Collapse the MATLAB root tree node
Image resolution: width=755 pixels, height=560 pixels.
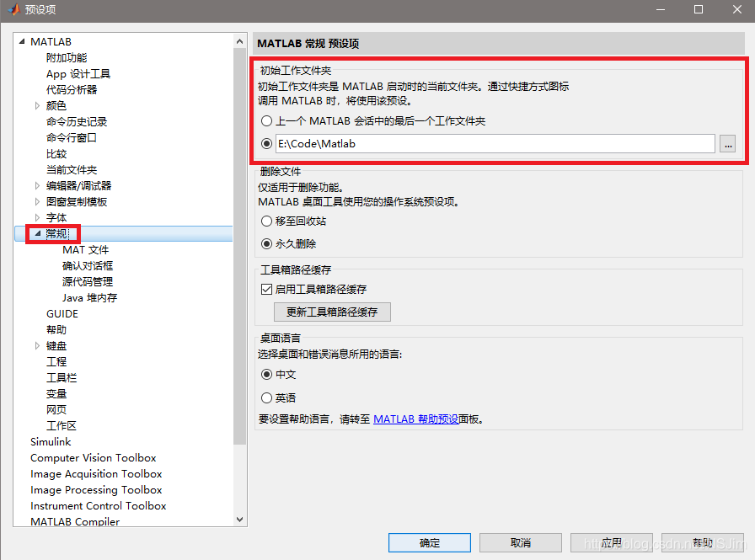pos(22,42)
